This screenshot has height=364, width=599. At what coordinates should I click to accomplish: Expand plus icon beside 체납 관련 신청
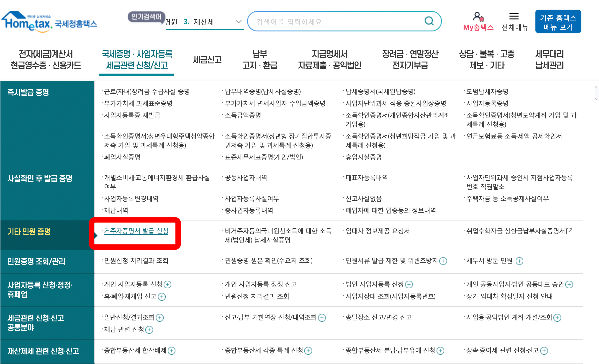click(149, 330)
